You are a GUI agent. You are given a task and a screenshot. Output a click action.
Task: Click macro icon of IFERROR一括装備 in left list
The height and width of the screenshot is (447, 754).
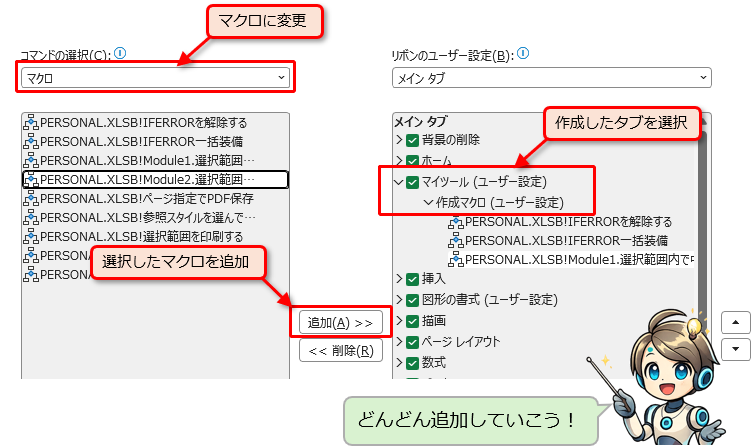[30, 142]
